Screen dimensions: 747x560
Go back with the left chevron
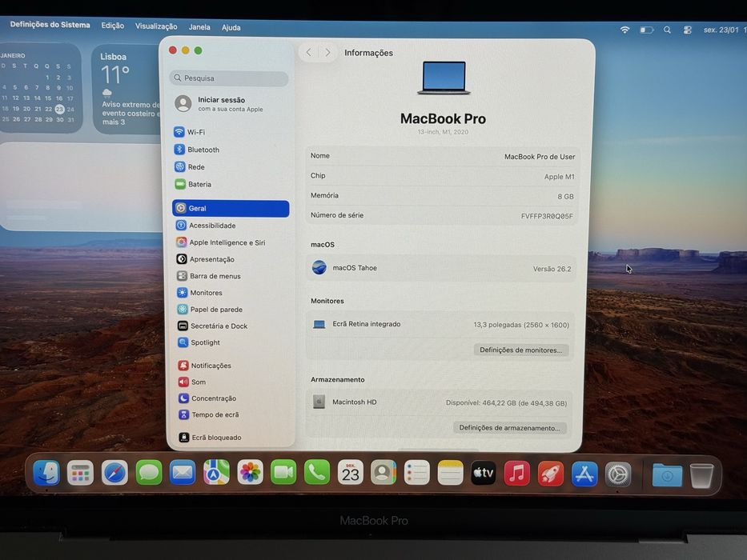pos(309,52)
